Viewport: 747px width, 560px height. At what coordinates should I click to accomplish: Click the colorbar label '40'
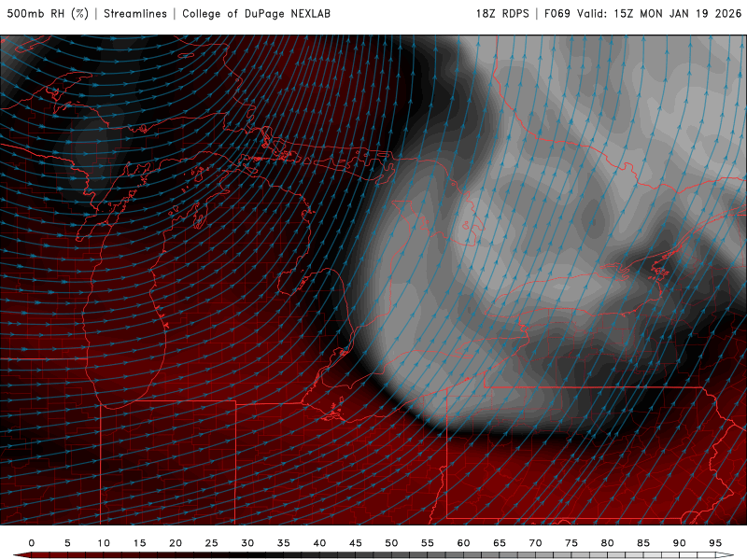coord(319,543)
